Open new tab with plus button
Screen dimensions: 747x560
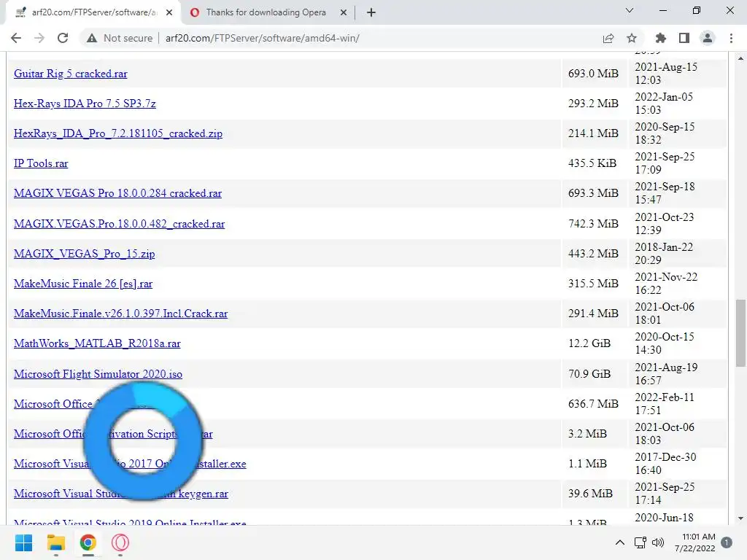tap(371, 12)
